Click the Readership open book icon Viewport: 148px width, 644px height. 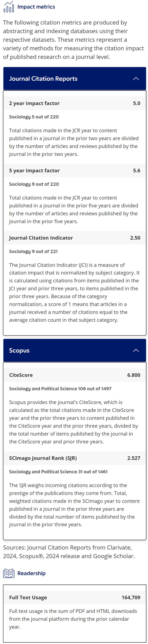coord(9,573)
